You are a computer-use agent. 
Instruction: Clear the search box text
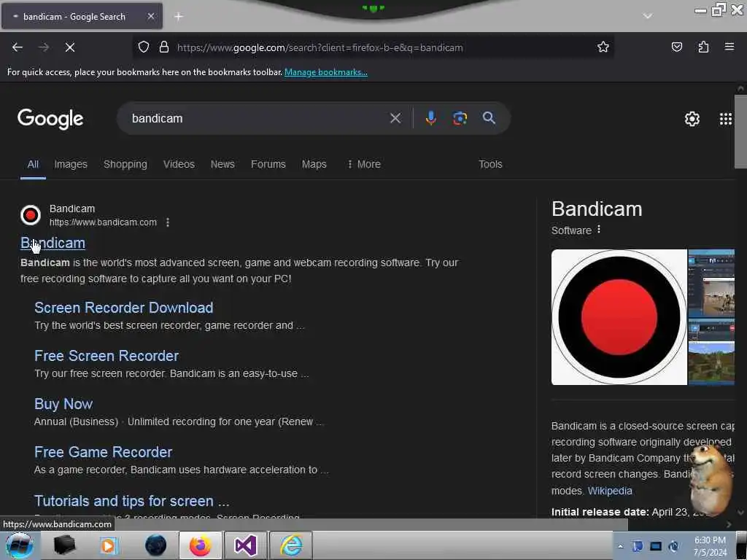395,118
